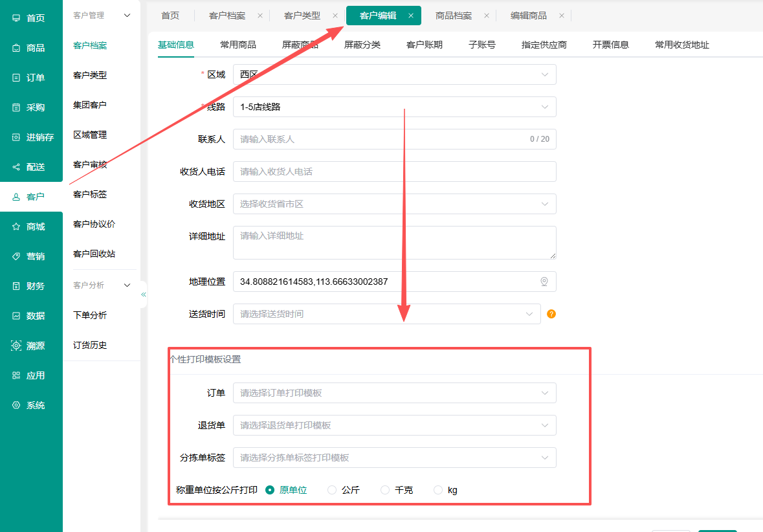This screenshot has width=763, height=532.
Task: Click the 配送 delivery share icon
Action: click(16, 167)
